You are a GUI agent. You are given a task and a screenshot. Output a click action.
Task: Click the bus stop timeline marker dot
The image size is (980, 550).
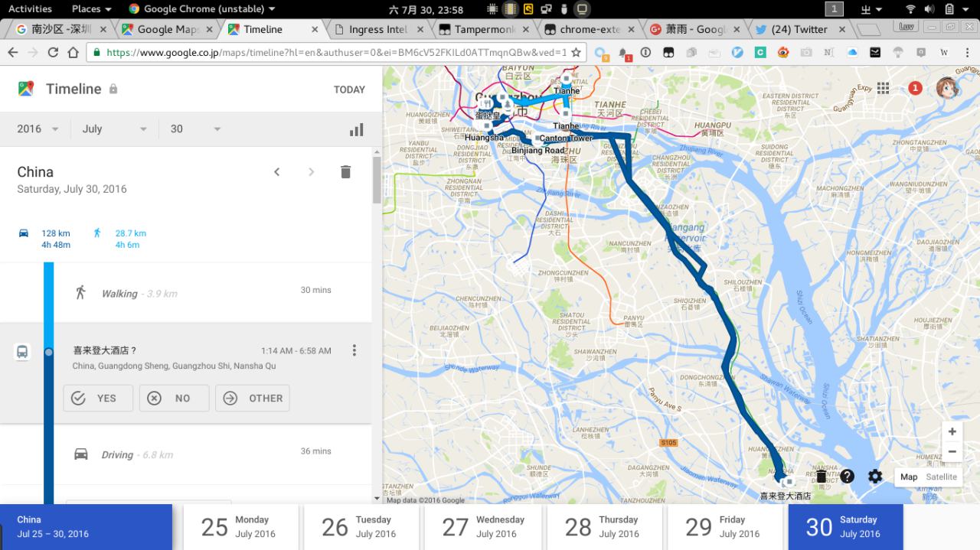pyautogui.click(x=49, y=352)
